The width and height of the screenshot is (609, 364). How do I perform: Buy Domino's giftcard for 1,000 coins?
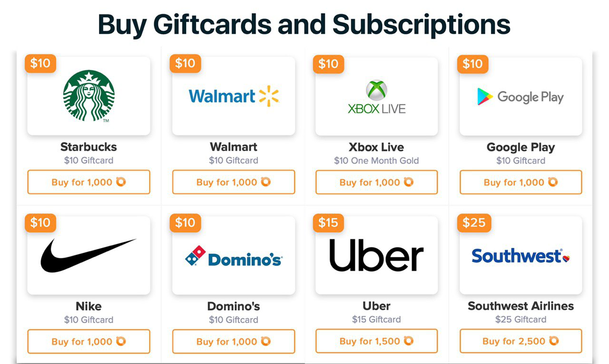(233, 341)
